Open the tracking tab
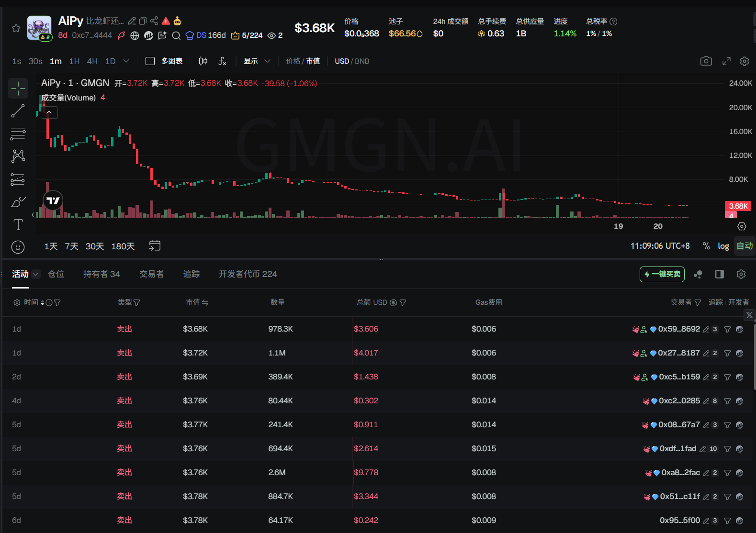The width and height of the screenshot is (756, 533). point(192,274)
